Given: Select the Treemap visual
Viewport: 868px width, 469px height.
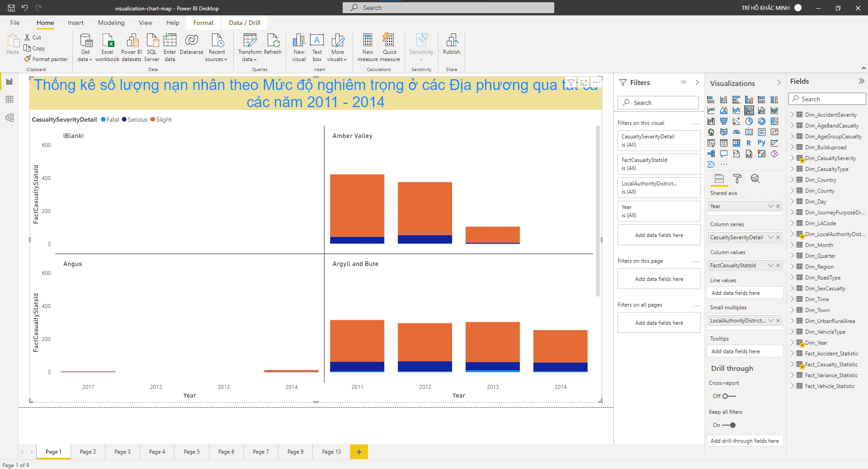Looking at the screenshot, I should 774,121.
